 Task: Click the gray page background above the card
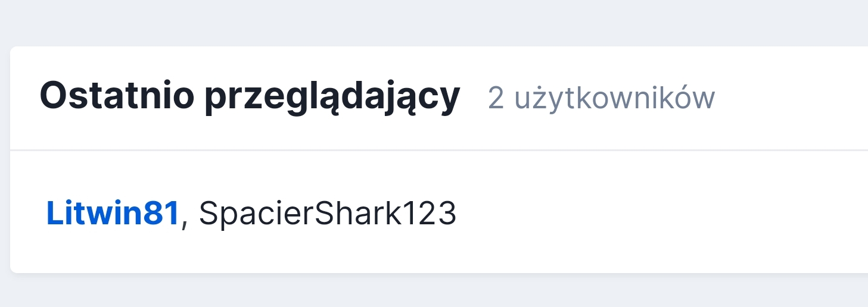click(434, 23)
